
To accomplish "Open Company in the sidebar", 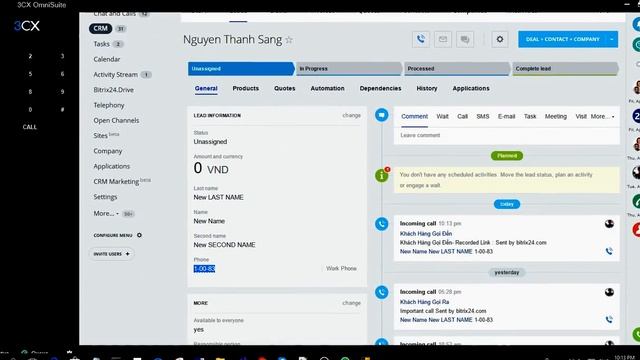I will [x=108, y=151].
